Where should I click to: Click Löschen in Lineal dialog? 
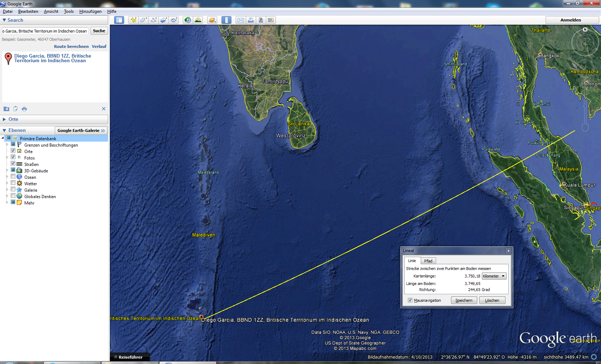click(492, 300)
